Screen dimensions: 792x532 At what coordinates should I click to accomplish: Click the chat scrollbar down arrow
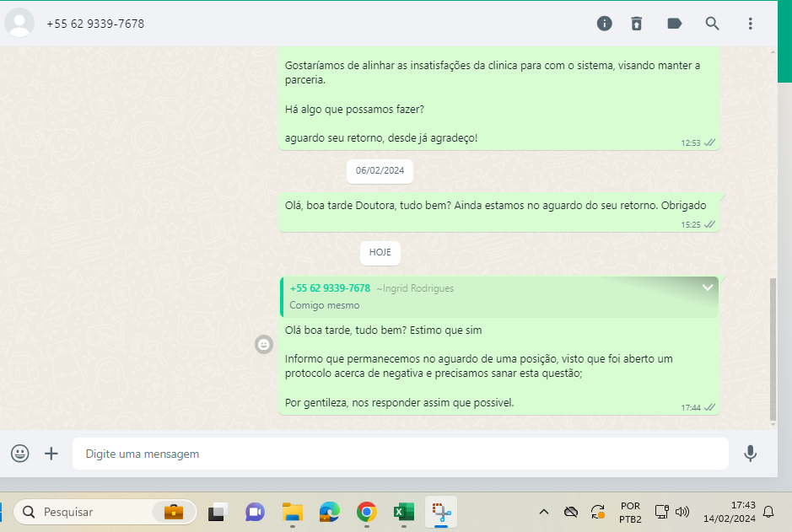click(x=773, y=424)
